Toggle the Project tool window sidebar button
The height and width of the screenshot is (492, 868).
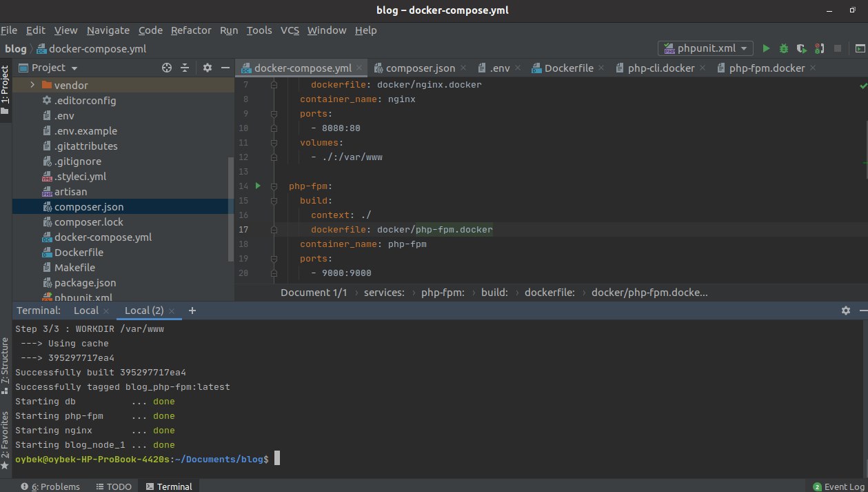pyautogui.click(x=6, y=90)
